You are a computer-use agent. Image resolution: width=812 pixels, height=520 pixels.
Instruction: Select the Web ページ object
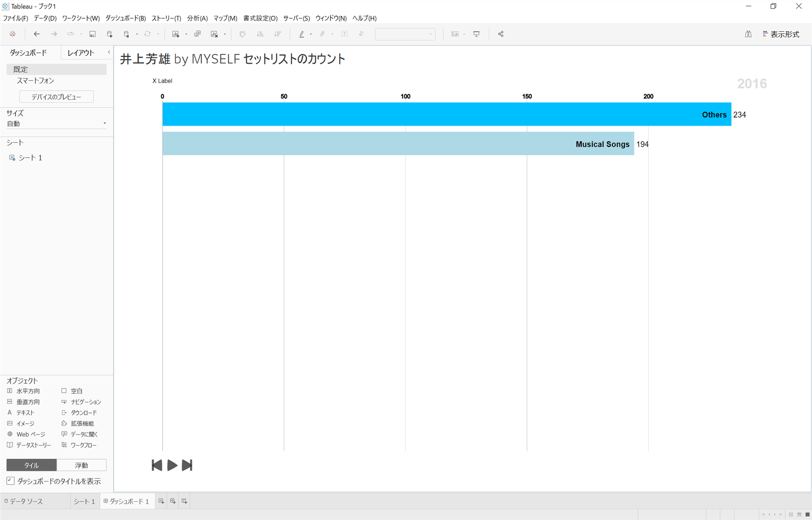[x=30, y=434]
